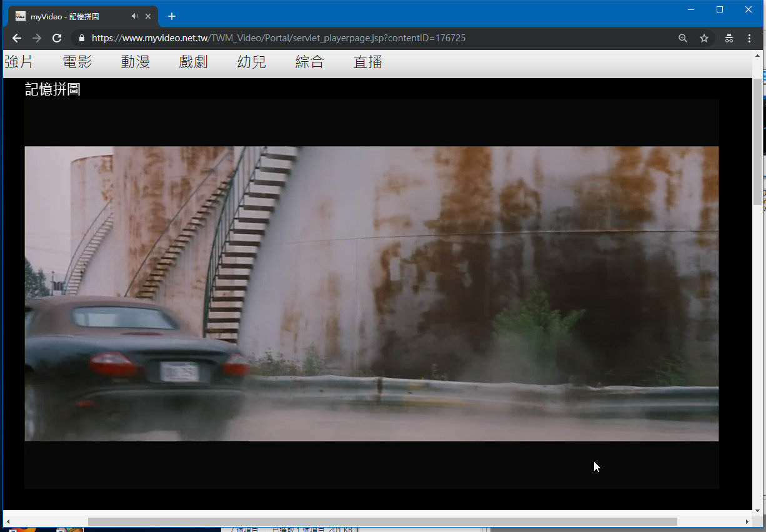Open the 綜合 category
Screen dimensions: 766x532
point(310,62)
